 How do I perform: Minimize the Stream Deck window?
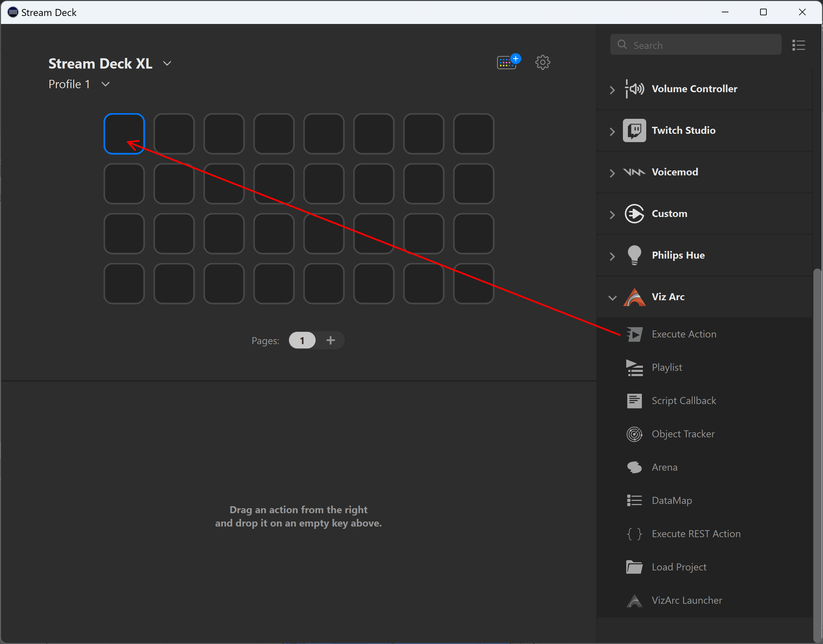click(x=725, y=12)
